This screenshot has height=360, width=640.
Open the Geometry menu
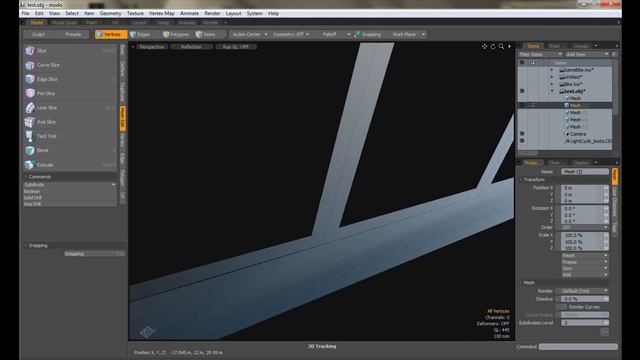pyautogui.click(x=110, y=13)
